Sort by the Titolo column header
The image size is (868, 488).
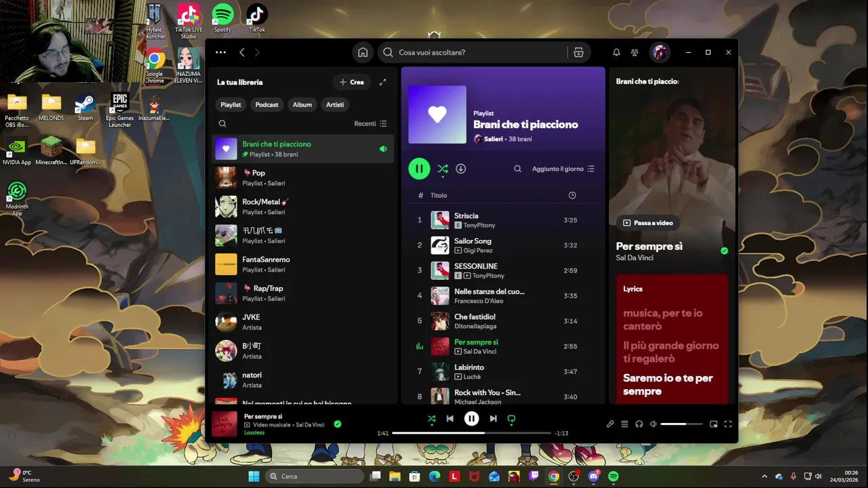click(x=439, y=195)
